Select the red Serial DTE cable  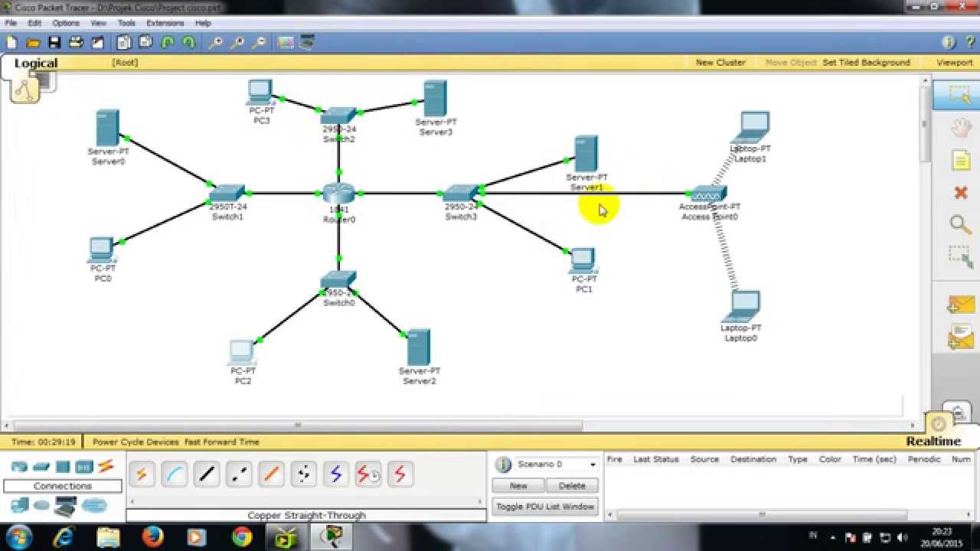[400, 474]
